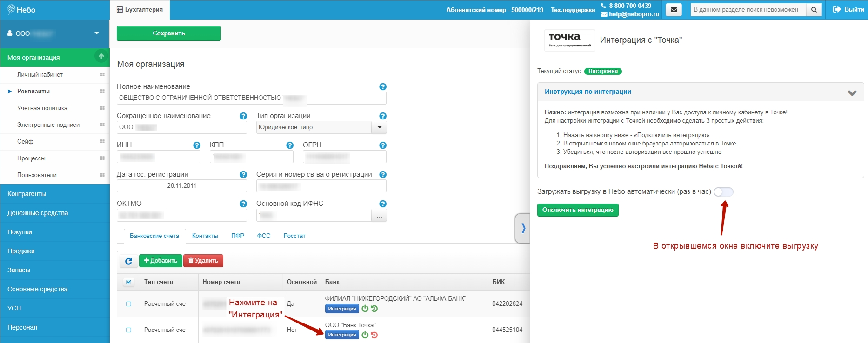Click the magnifier search icon in the header

coord(814,10)
